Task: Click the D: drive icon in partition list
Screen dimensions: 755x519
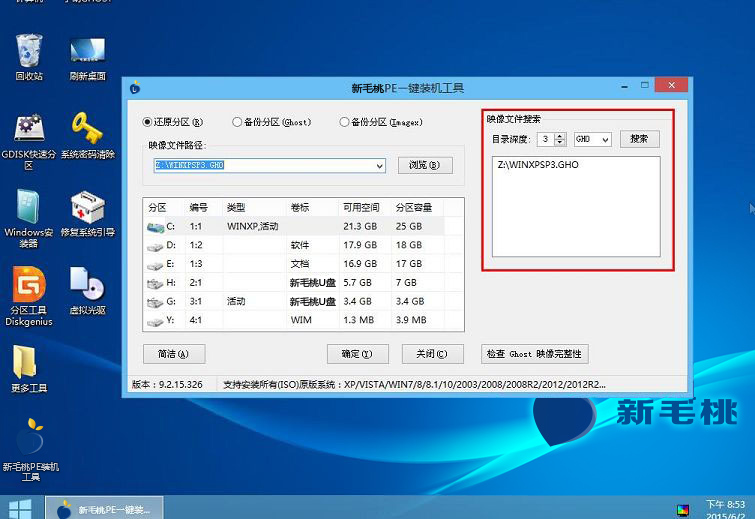Action: coord(155,247)
